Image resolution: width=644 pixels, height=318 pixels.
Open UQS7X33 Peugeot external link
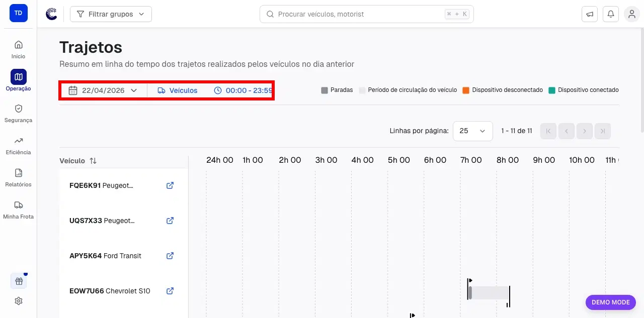pos(170,221)
